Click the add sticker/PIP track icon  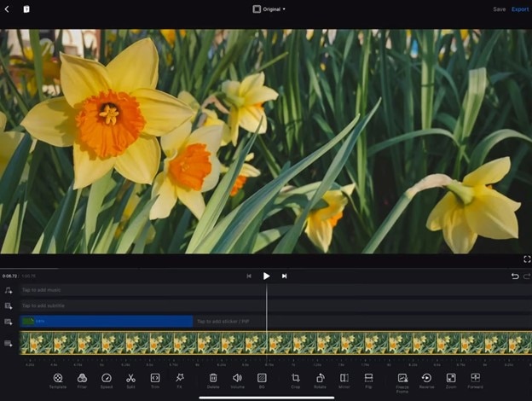pyautogui.click(x=9, y=322)
